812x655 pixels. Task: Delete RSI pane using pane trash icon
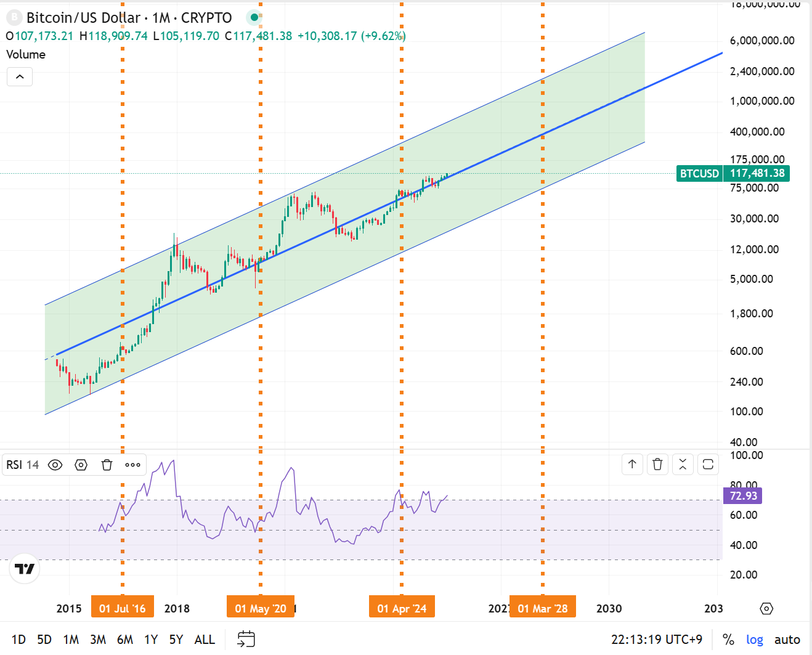657,464
